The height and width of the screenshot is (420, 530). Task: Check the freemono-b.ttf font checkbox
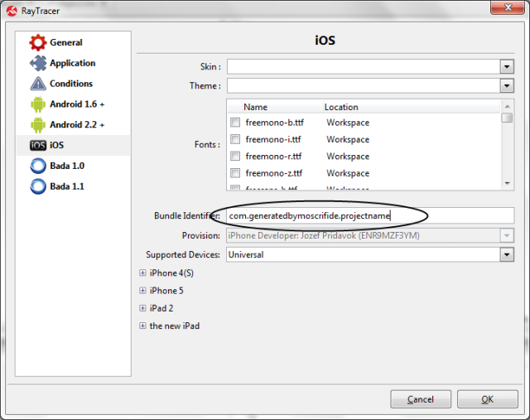click(235, 122)
